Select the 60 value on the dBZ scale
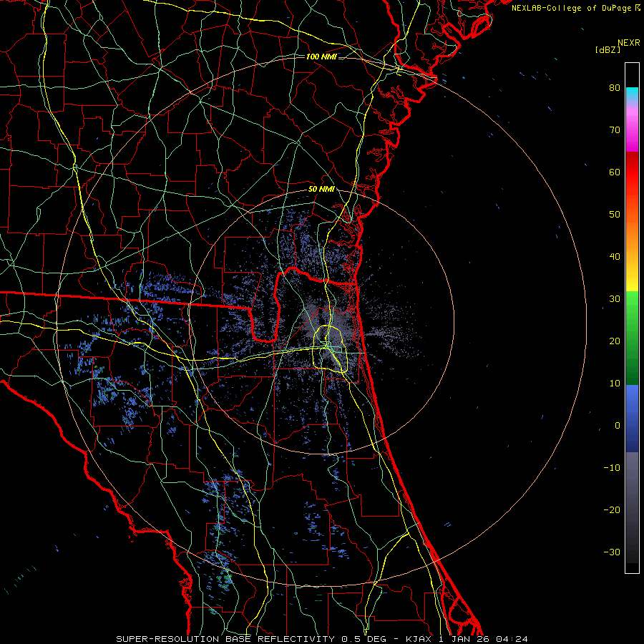This screenshot has height=644, width=644. point(615,172)
